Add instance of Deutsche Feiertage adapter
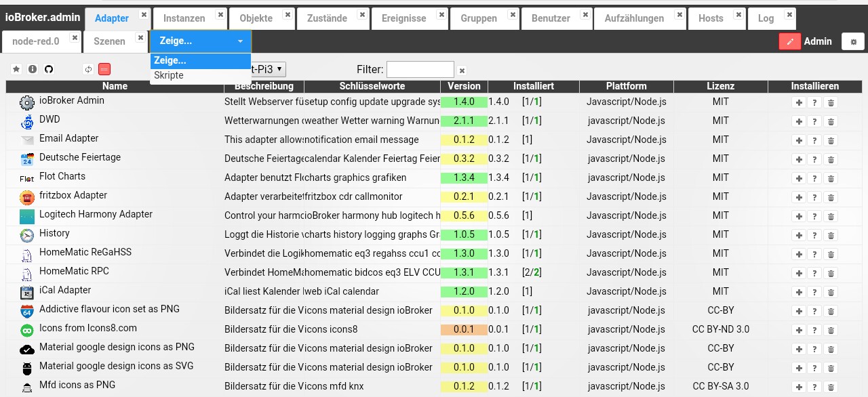868x397 pixels. pos(799,159)
